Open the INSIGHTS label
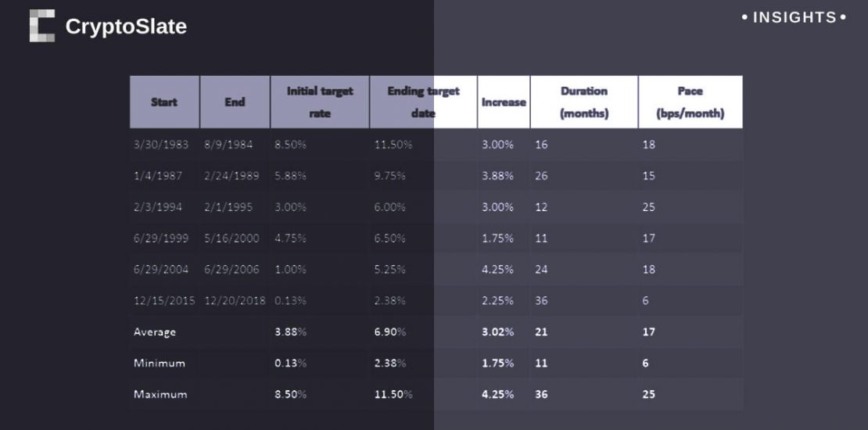868x430 pixels. coord(794,17)
